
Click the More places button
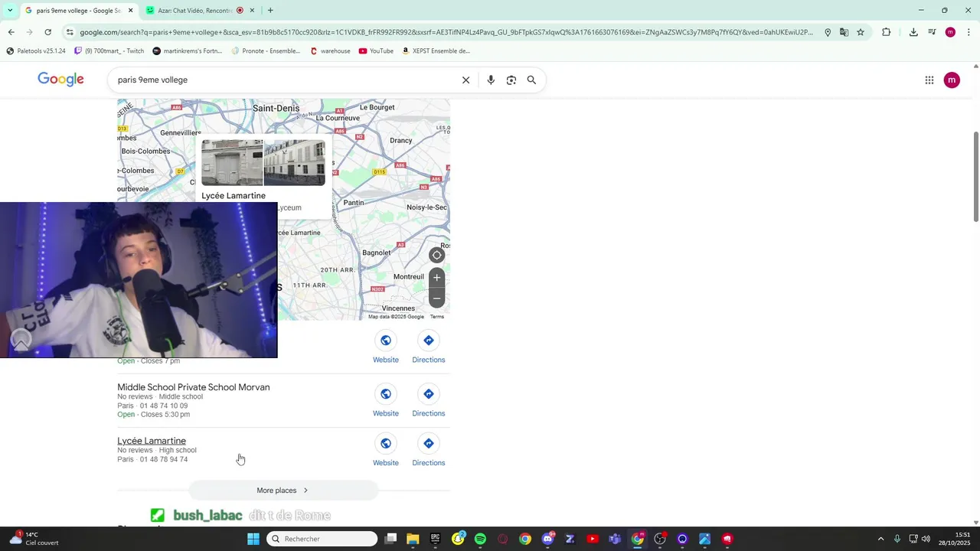[283, 491]
